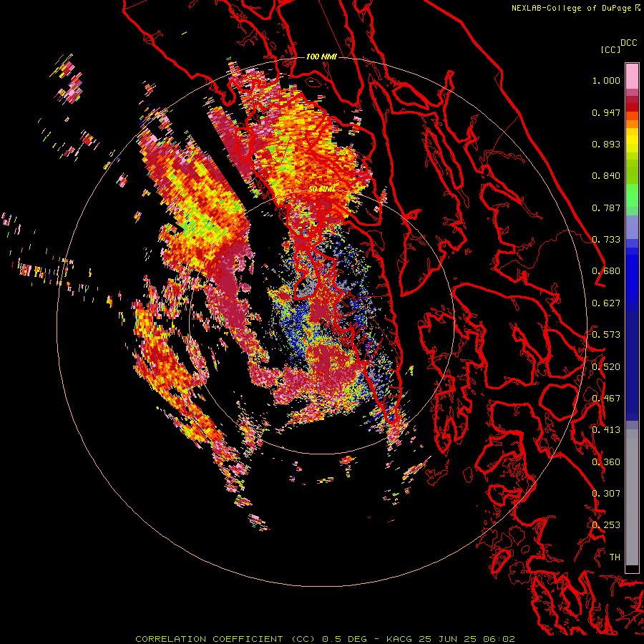Select the 0.787 color scale value

point(606,208)
